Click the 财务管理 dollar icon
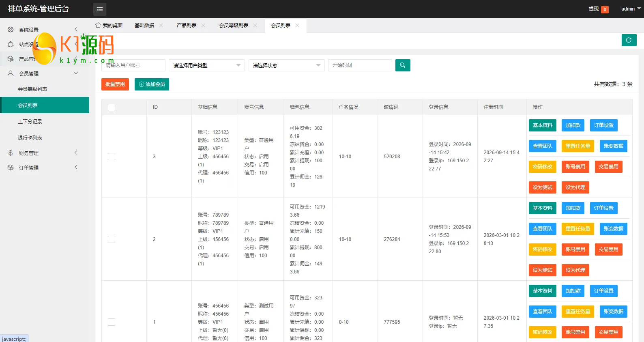This screenshot has width=644, height=342. [x=11, y=153]
